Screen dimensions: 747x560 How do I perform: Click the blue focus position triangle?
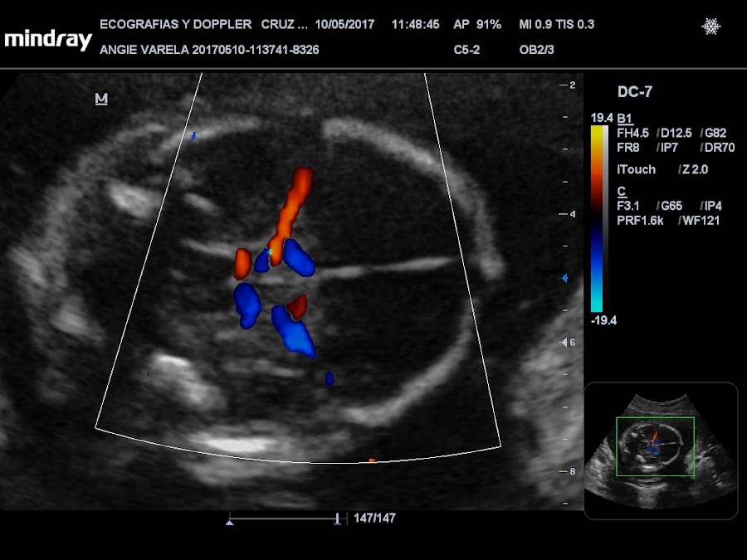564,278
